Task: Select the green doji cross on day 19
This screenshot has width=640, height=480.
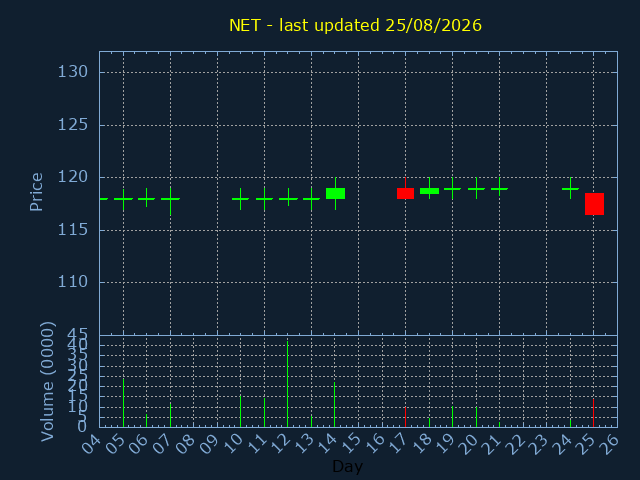Action: point(452,189)
